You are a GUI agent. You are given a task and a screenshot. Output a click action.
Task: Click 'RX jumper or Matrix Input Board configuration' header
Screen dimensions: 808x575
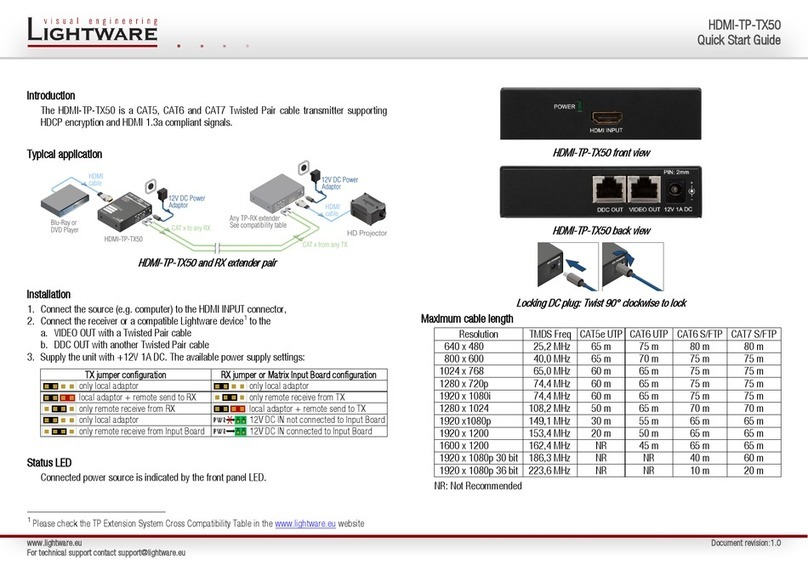point(299,375)
